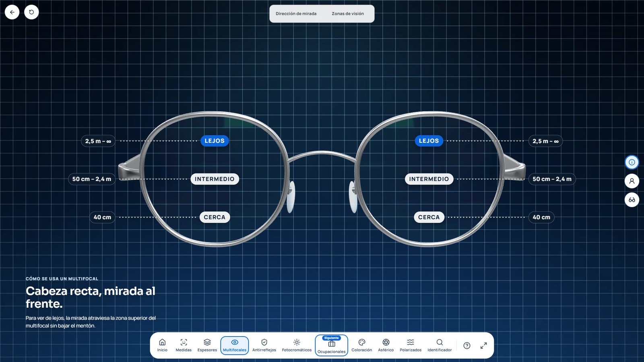Open the Inicio home section

[162, 346]
